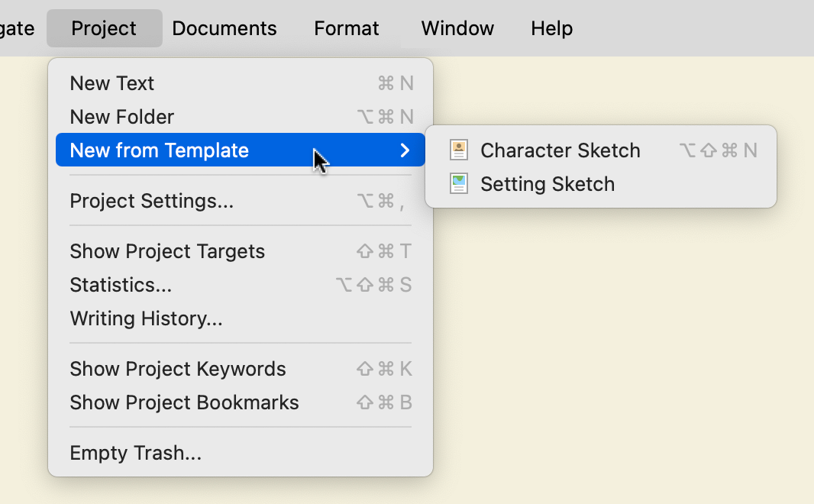814x504 pixels.
Task: Click the Setting Sketch template icon
Action: (459, 184)
